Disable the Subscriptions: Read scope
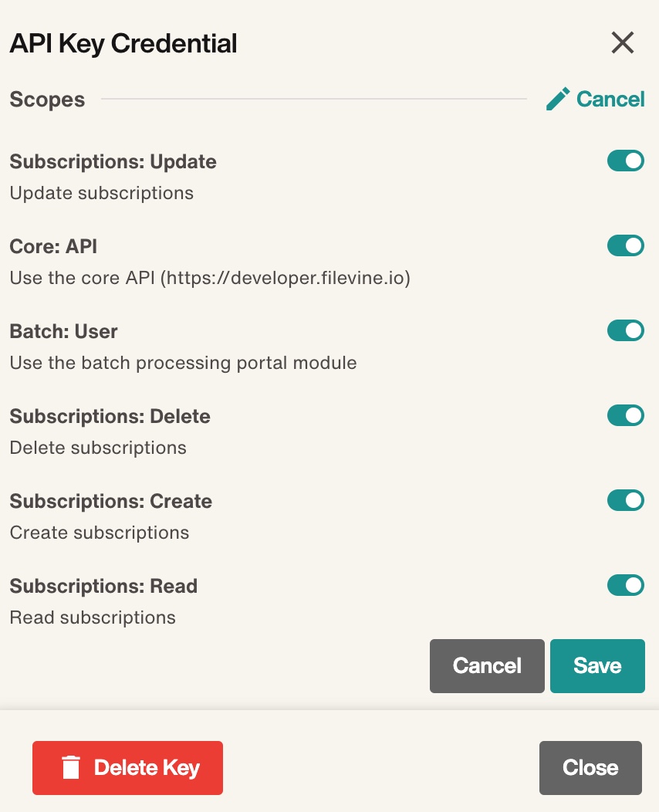This screenshot has height=812, width=659. click(x=625, y=585)
